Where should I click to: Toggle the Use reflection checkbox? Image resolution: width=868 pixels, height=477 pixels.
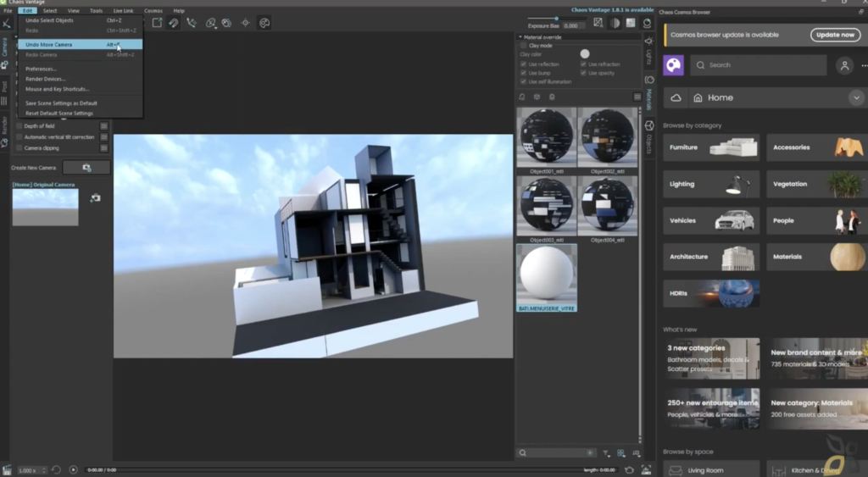[x=524, y=64]
